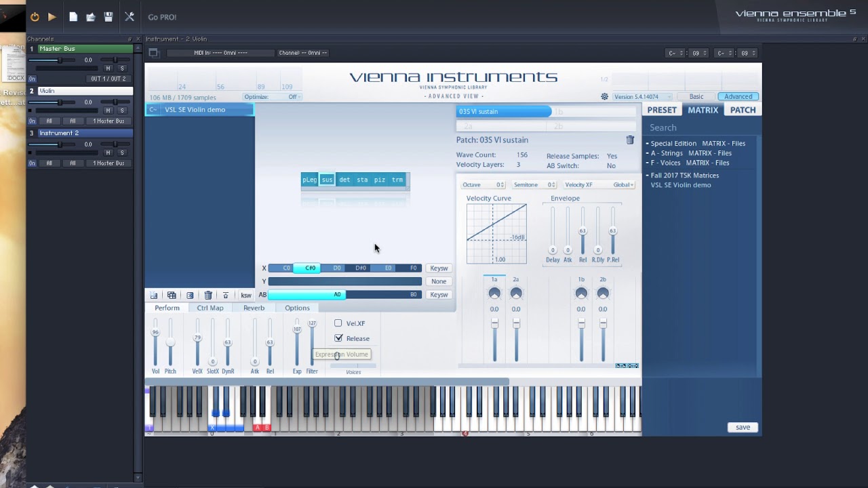Click the Filter slider handle
The height and width of the screenshot is (488, 868).
point(312,324)
